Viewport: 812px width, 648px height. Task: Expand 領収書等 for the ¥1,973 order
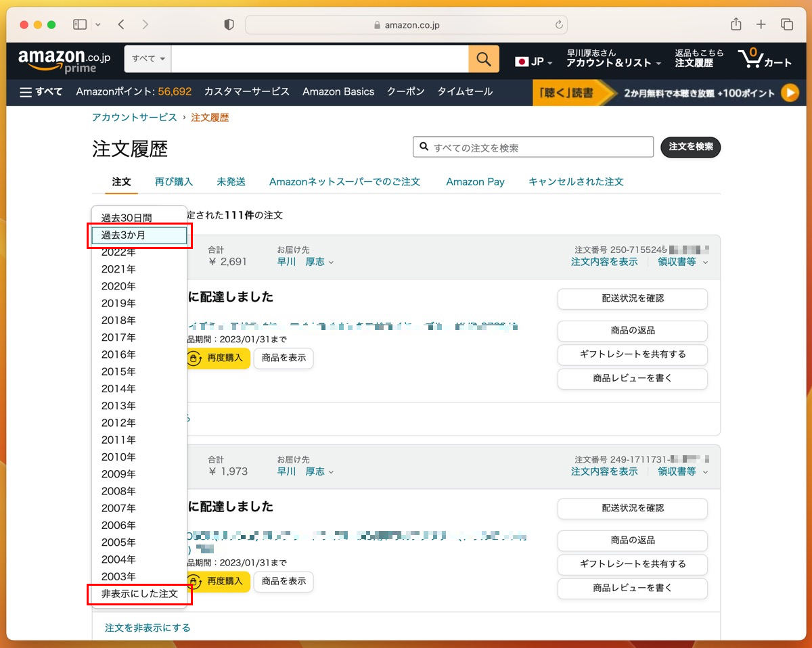683,471
